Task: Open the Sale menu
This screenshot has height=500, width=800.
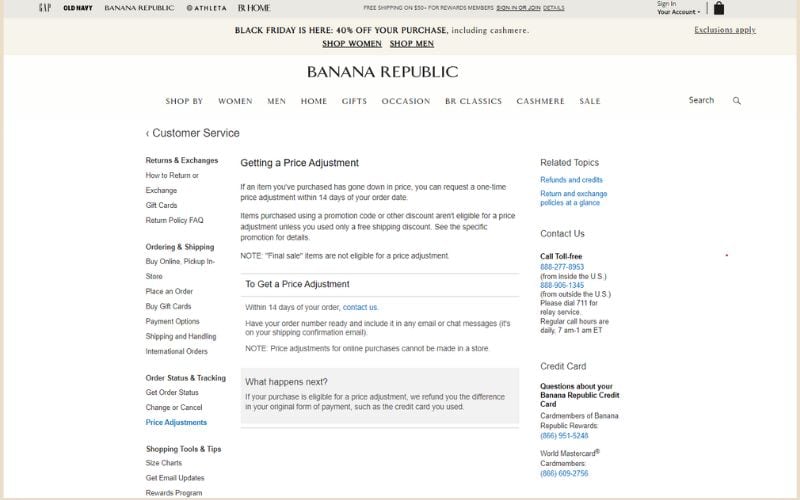Action: click(x=590, y=101)
